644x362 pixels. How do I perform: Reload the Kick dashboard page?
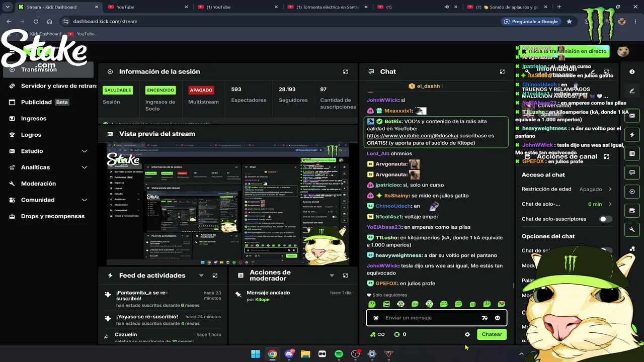pos(36,22)
